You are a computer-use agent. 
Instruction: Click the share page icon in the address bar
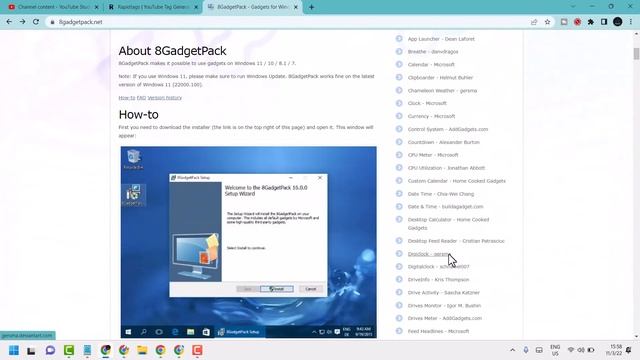coord(534,22)
